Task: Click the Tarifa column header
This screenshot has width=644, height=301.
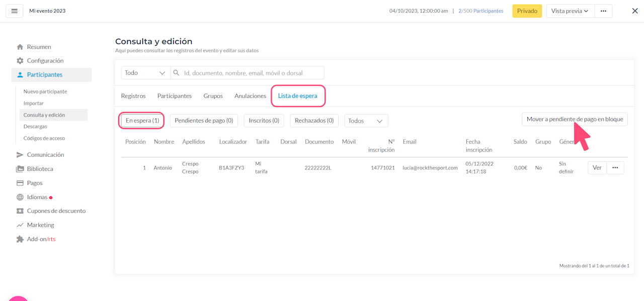Action: click(262, 142)
